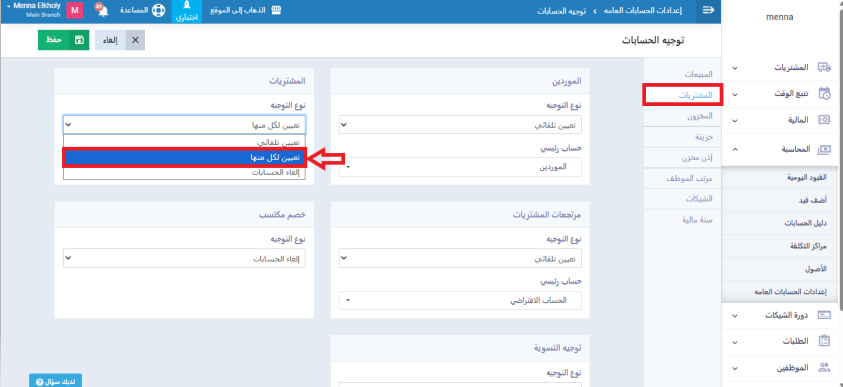
Task: Click the store icon for الذهاب إلى الموقع
Action: tap(276, 11)
